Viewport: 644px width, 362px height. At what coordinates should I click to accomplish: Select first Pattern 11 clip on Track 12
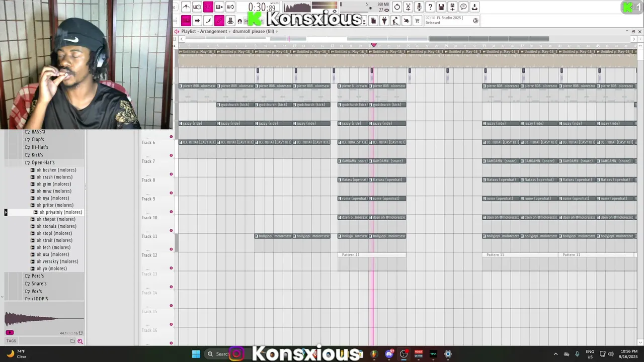coord(372,255)
